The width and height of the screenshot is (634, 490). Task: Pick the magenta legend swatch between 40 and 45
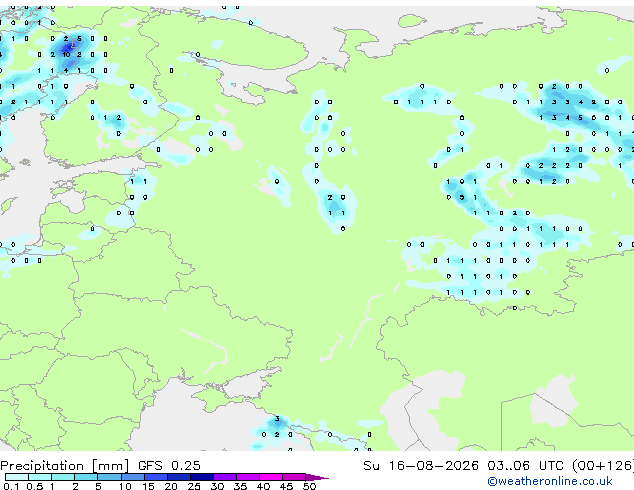271,477
